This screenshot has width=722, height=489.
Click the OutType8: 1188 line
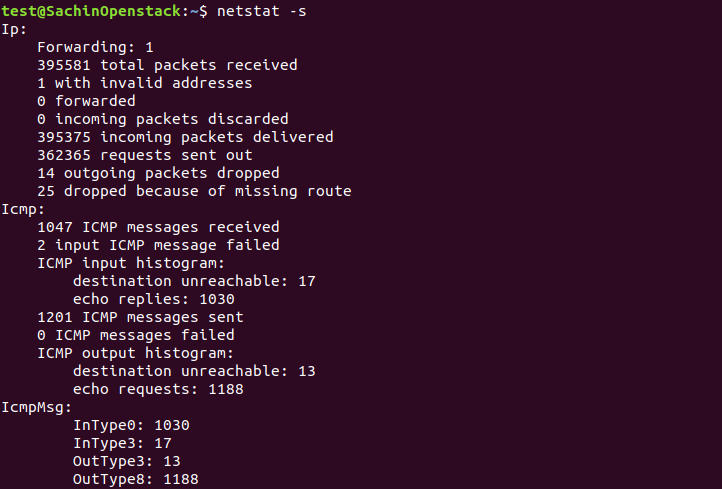pyautogui.click(x=136, y=479)
